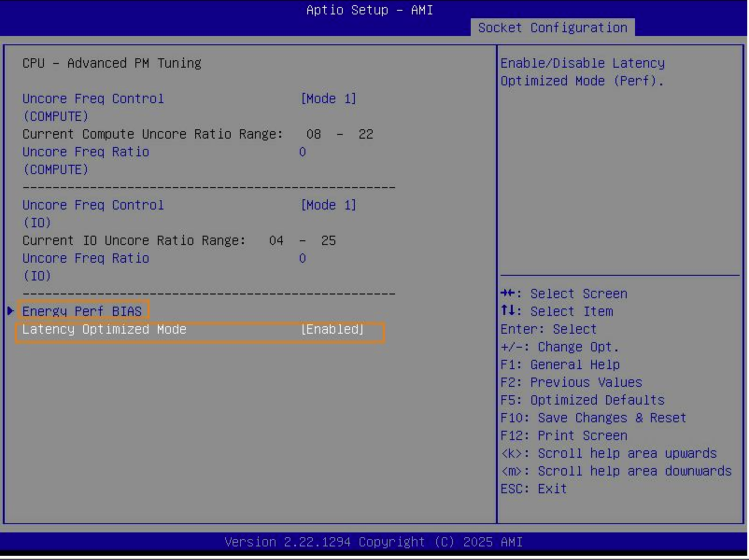The image size is (749, 560).
Task: Click the left-right arrows icon for Select Screen
Action: tap(508, 293)
